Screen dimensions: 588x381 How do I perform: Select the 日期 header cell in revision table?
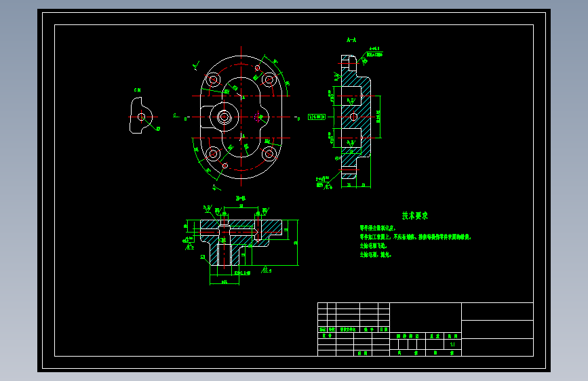[384, 329]
